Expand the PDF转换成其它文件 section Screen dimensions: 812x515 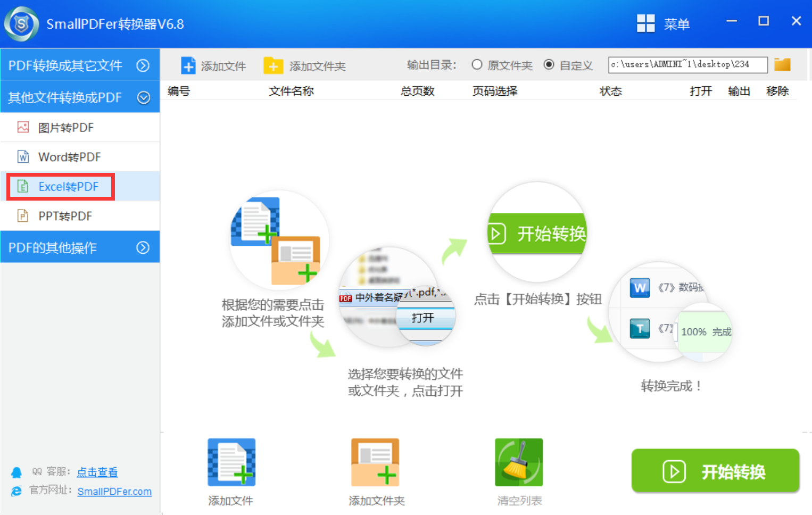(80, 65)
